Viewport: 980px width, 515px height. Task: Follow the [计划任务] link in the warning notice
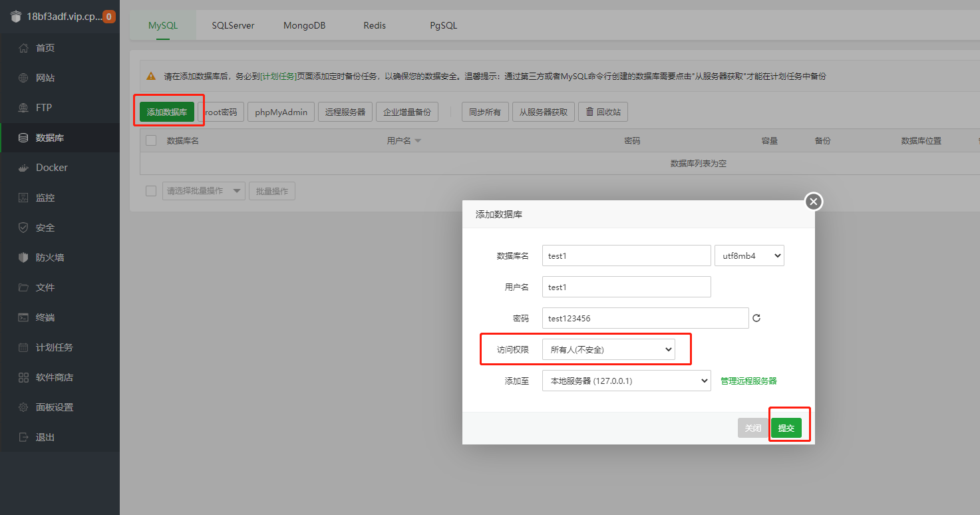point(278,77)
